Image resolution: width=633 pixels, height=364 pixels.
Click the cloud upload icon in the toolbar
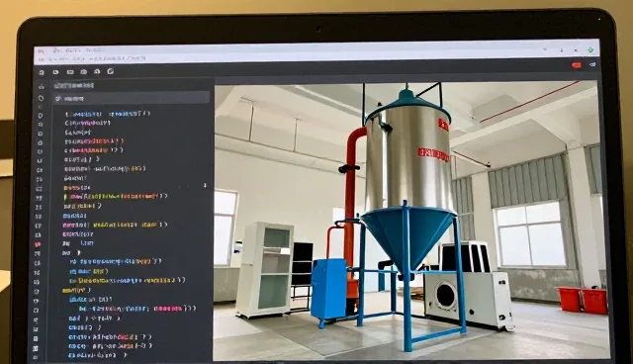(97, 71)
